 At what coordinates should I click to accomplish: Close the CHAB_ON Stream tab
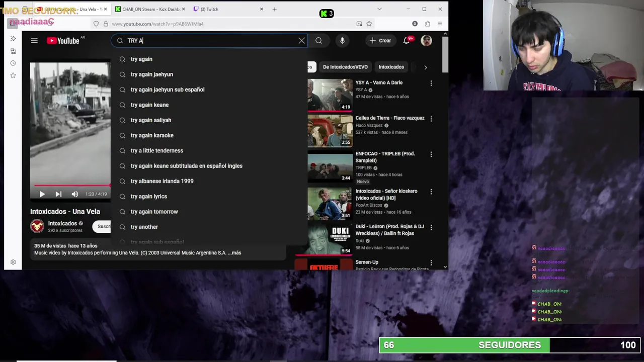tap(183, 9)
